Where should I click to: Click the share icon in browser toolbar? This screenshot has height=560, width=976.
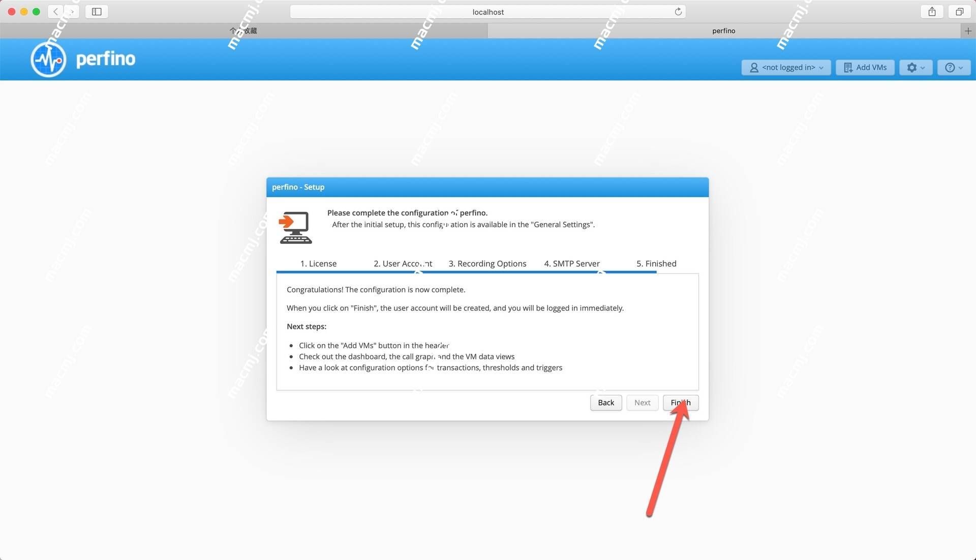coord(932,11)
